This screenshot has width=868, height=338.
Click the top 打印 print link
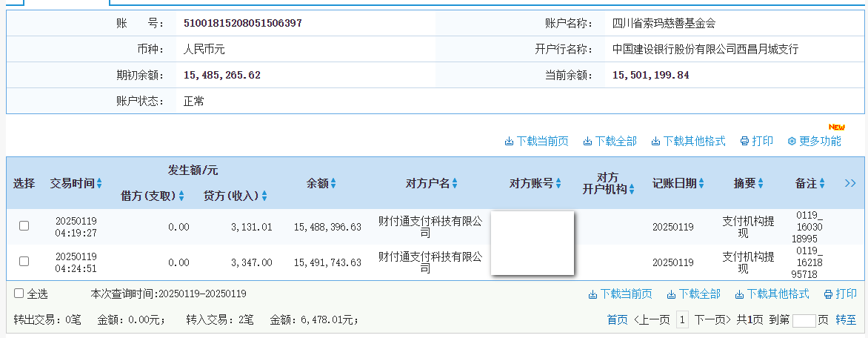[x=757, y=142]
